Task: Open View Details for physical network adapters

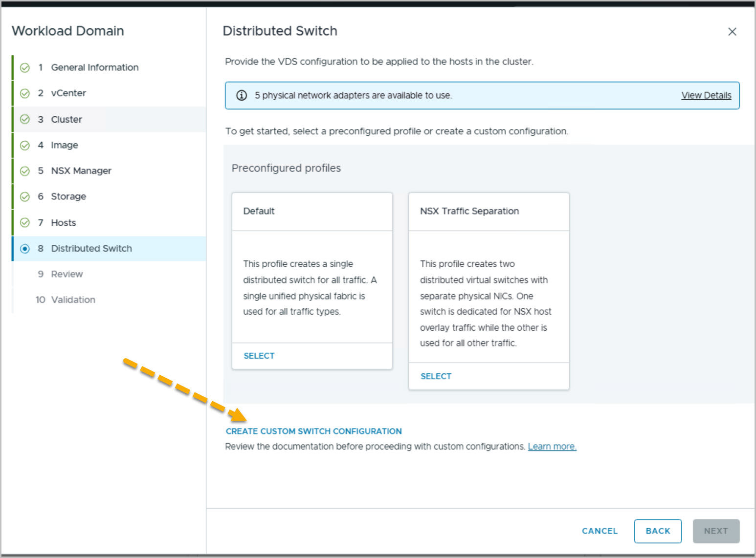Action: click(706, 95)
